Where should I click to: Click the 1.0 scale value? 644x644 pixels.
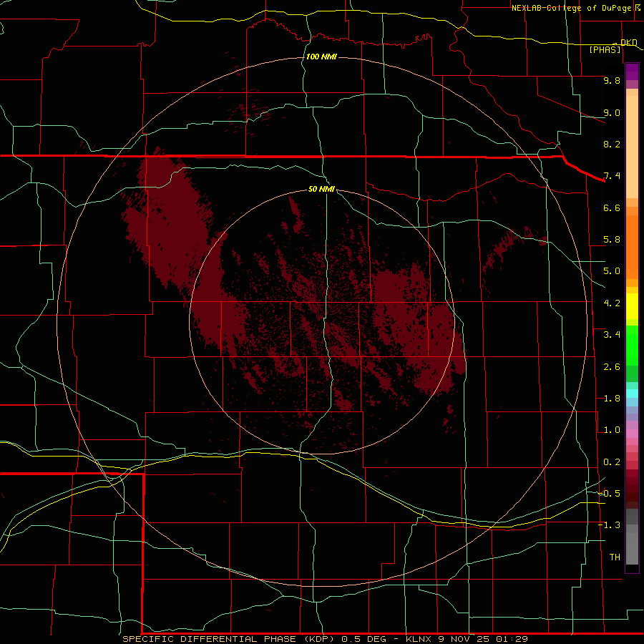[612, 430]
